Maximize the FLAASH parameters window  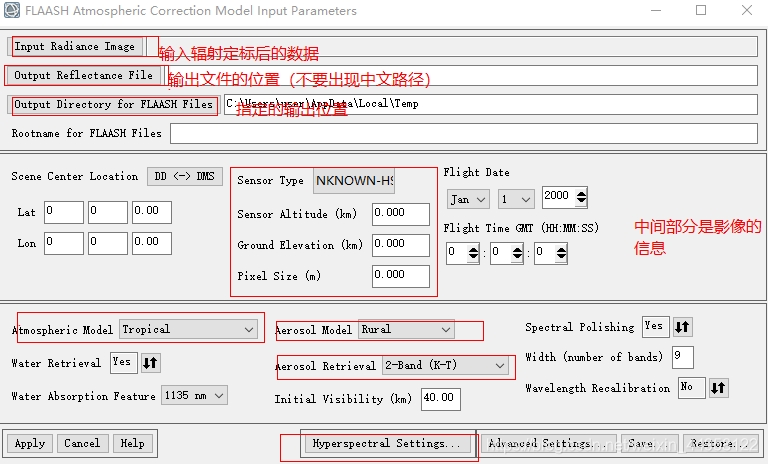[701, 10]
